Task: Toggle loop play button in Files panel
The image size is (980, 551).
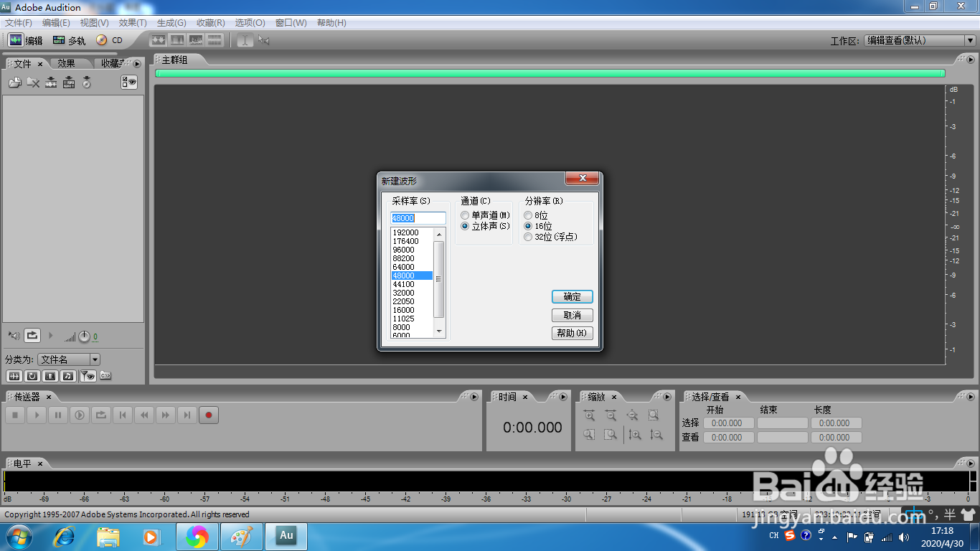Action: [32, 335]
